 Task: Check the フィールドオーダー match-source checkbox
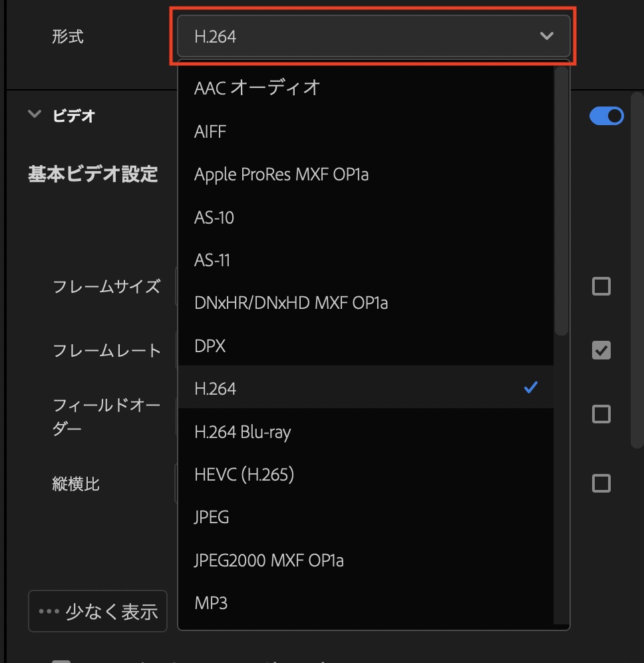click(601, 414)
